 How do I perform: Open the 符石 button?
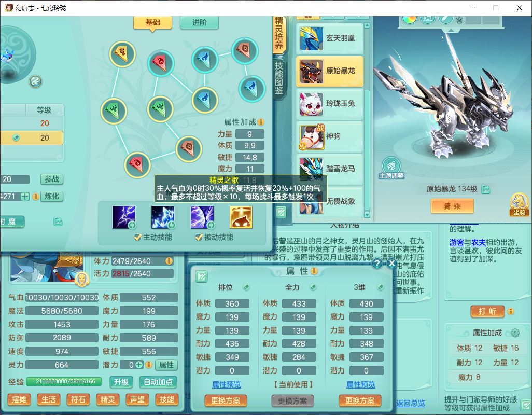pyautogui.click(x=78, y=400)
